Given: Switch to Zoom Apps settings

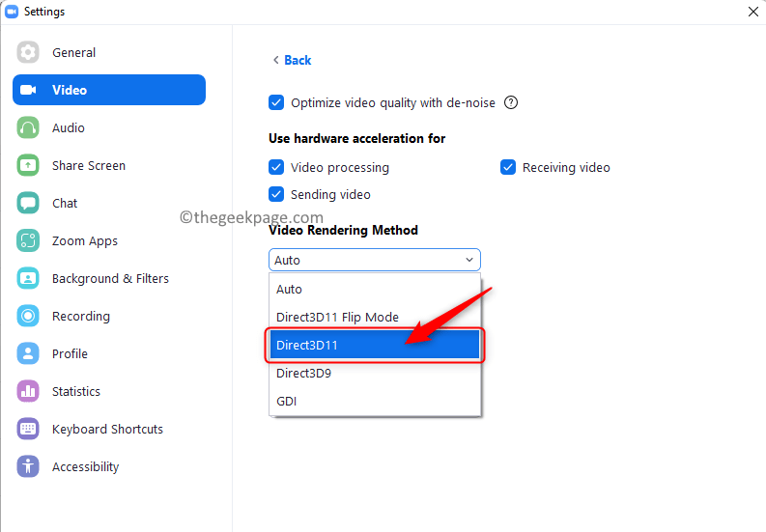Looking at the screenshot, I should [85, 240].
